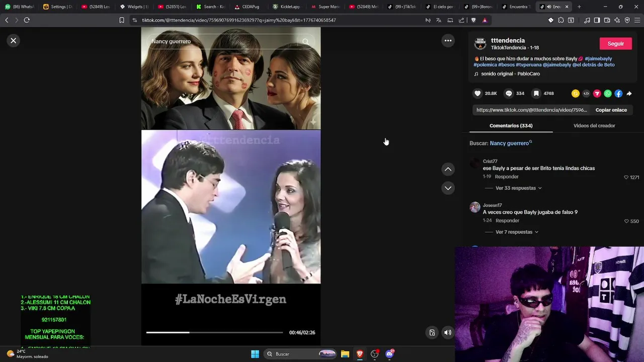644x362 pixels.
Task: Like Josesn17's comment with 550 likes
Action: click(626, 221)
